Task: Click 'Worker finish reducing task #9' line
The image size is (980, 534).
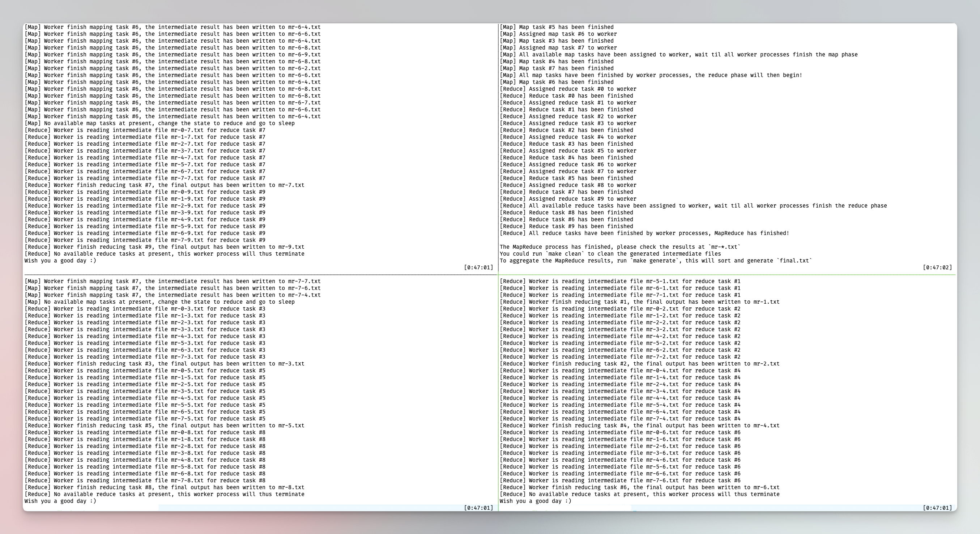Action: click(164, 247)
